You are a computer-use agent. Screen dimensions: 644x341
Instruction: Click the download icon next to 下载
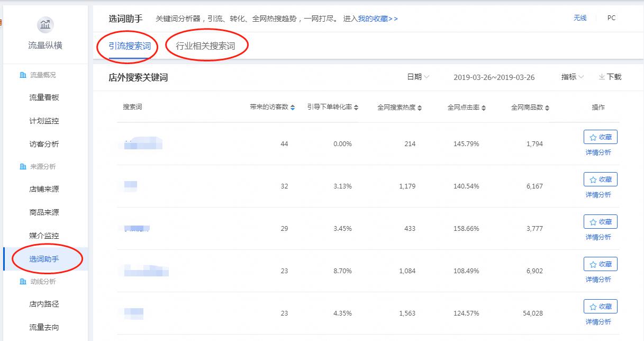pos(602,77)
